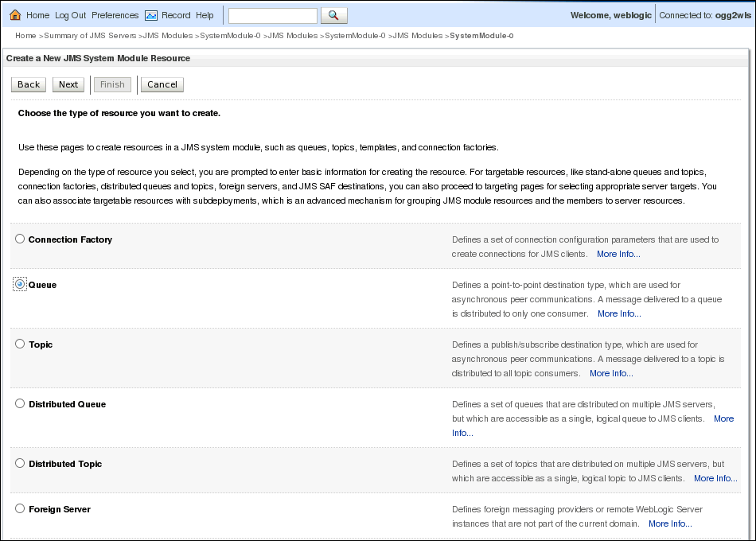Click the Record toolbar label
The height and width of the screenshot is (541, 756).
coord(176,15)
